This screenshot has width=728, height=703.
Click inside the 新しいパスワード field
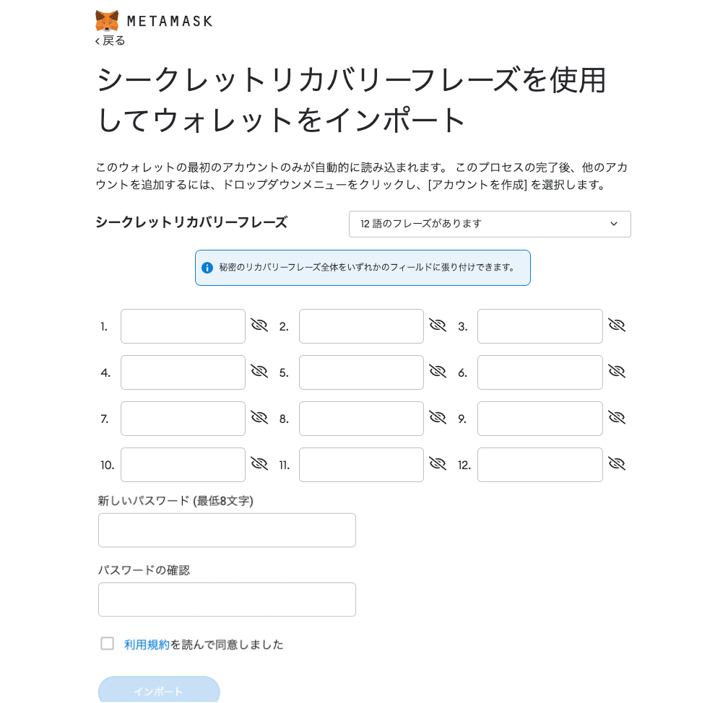click(x=227, y=530)
